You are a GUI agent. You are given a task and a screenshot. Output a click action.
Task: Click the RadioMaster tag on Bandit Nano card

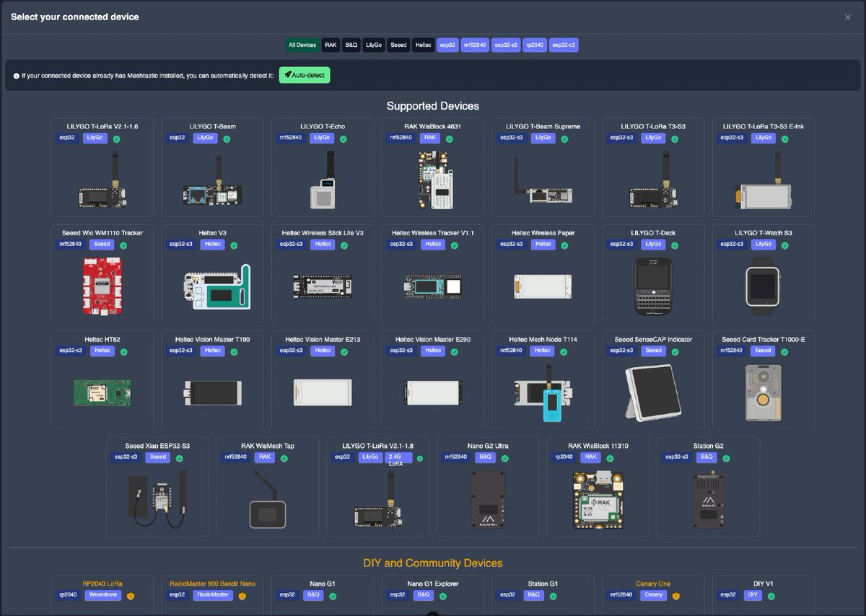[214, 595]
